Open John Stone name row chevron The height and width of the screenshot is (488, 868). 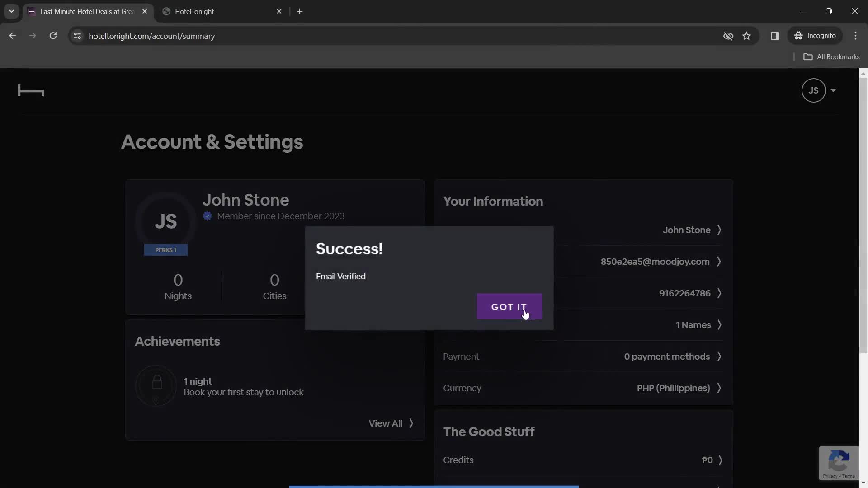pyautogui.click(x=719, y=230)
